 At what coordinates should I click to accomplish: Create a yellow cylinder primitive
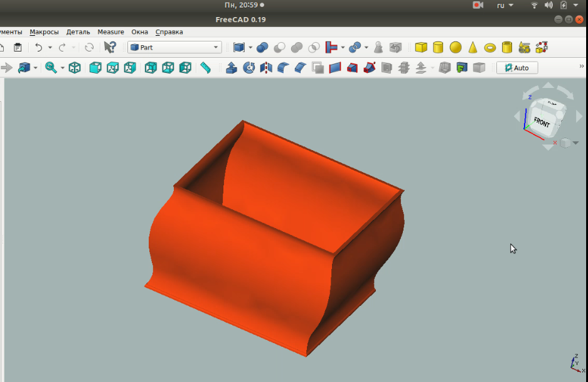(x=438, y=47)
